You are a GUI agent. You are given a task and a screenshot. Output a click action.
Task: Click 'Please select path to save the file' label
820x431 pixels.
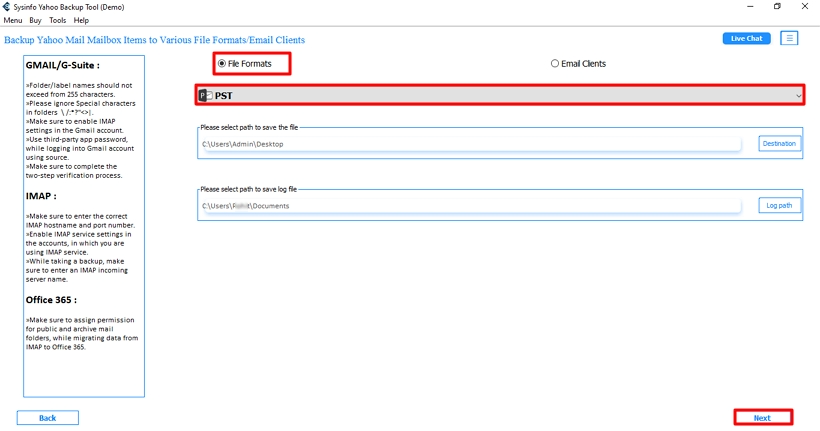pyautogui.click(x=249, y=127)
